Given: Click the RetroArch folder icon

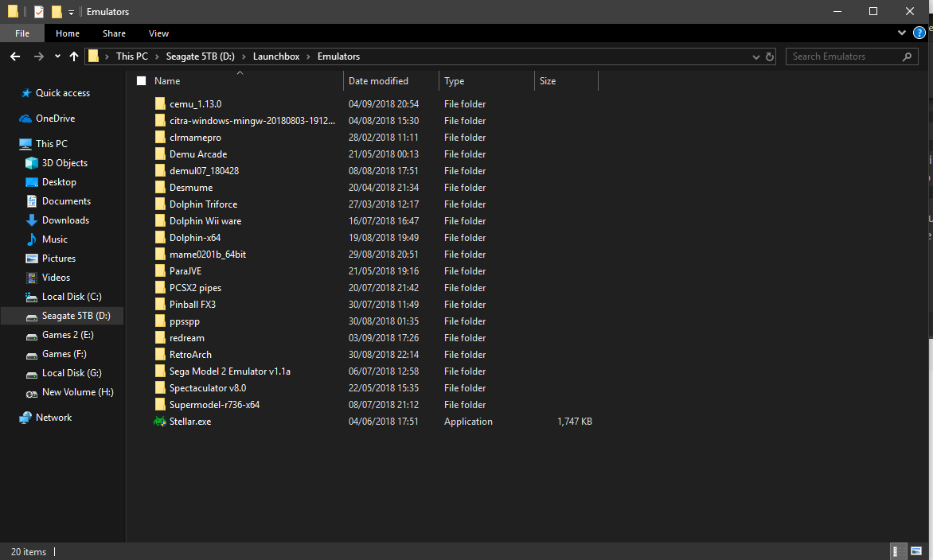Looking at the screenshot, I should coord(159,354).
